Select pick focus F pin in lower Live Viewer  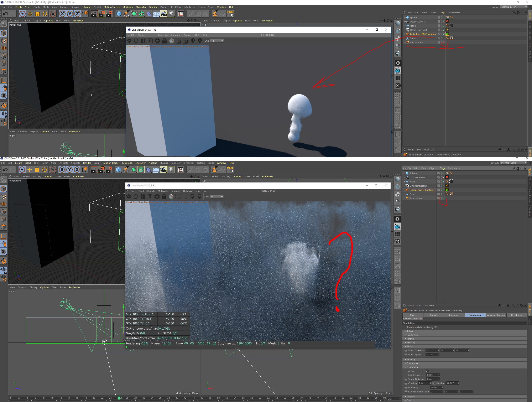pyautogui.click(x=192, y=197)
